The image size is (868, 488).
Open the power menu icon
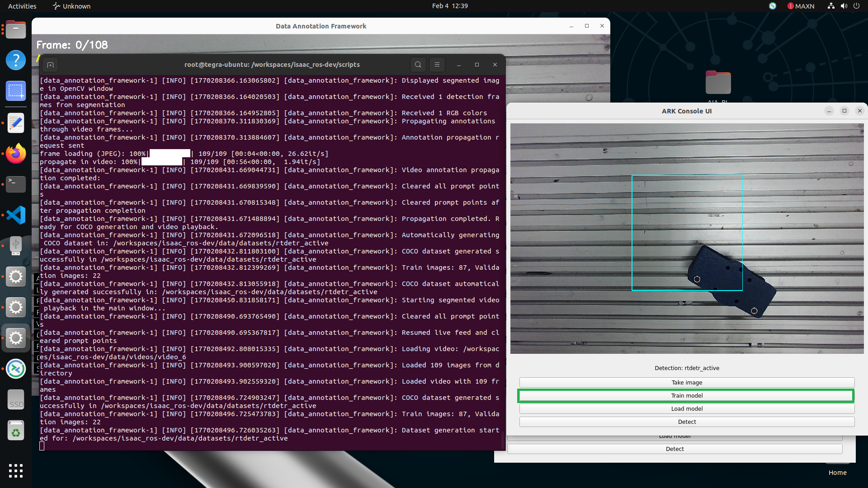click(x=856, y=6)
